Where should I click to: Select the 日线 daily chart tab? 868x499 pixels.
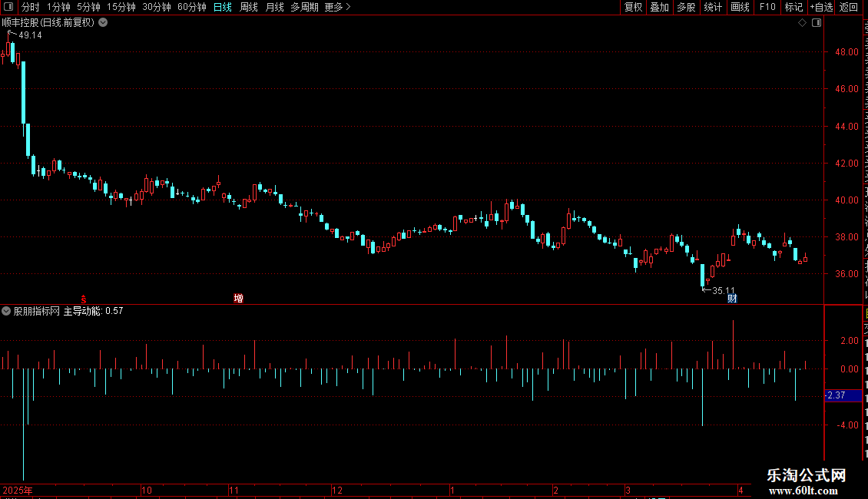223,7
